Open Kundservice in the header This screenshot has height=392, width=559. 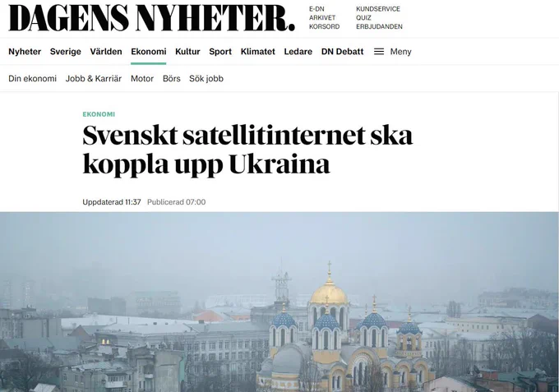(x=378, y=9)
